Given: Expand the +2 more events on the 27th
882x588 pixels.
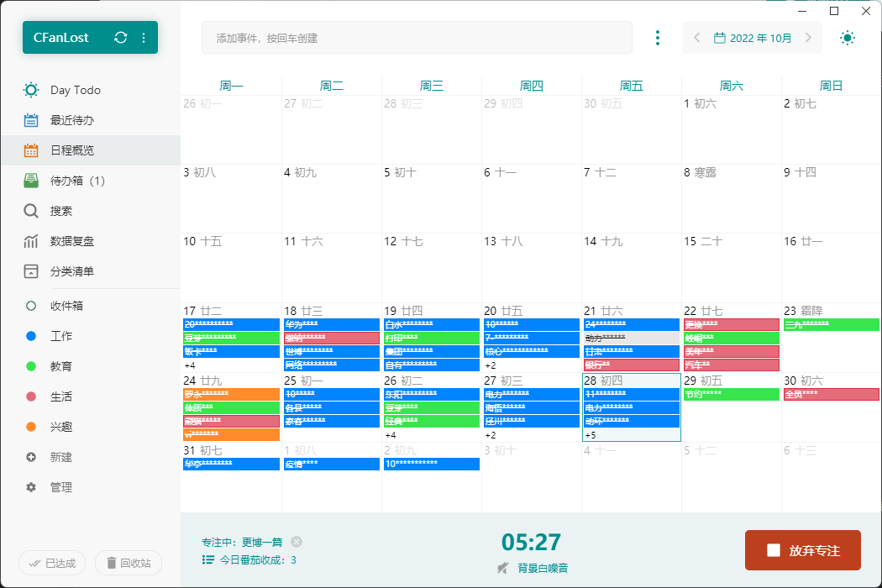Looking at the screenshot, I should pyautogui.click(x=491, y=435).
